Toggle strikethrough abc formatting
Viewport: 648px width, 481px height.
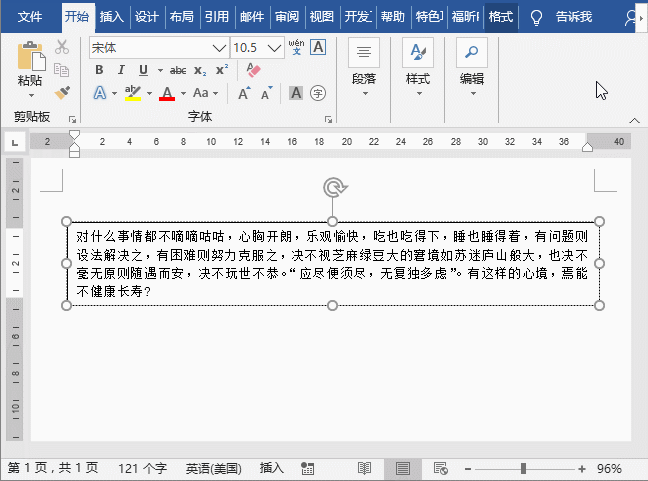click(x=178, y=71)
